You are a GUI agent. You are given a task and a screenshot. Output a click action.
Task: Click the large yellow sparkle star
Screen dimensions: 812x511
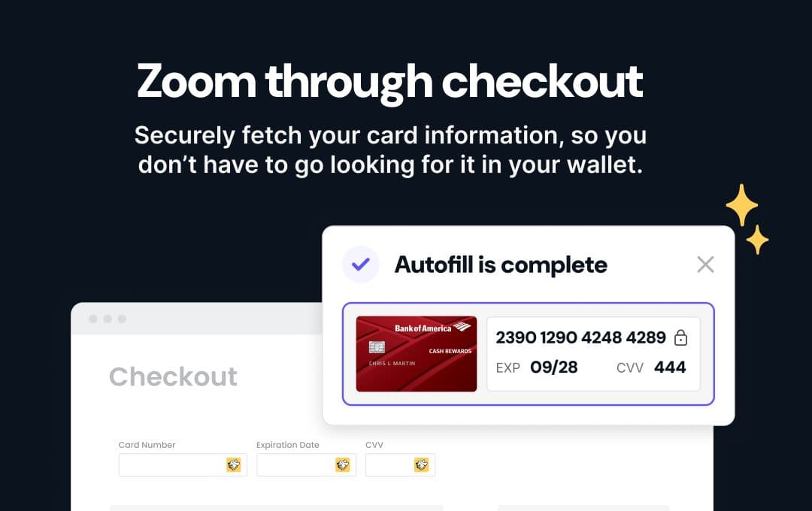point(741,205)
